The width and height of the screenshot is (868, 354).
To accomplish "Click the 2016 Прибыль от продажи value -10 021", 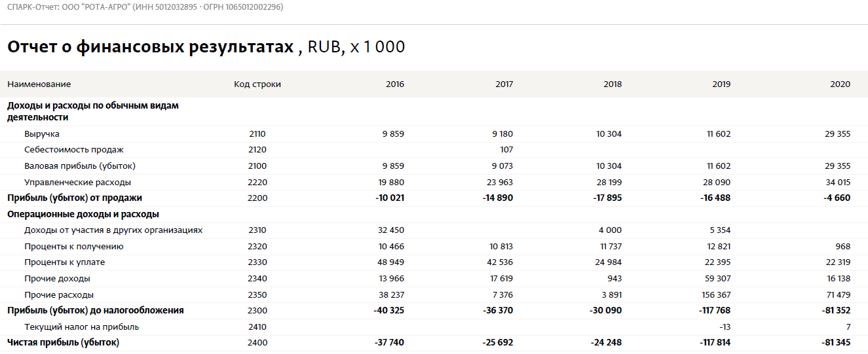I will [x=390, y=198].
